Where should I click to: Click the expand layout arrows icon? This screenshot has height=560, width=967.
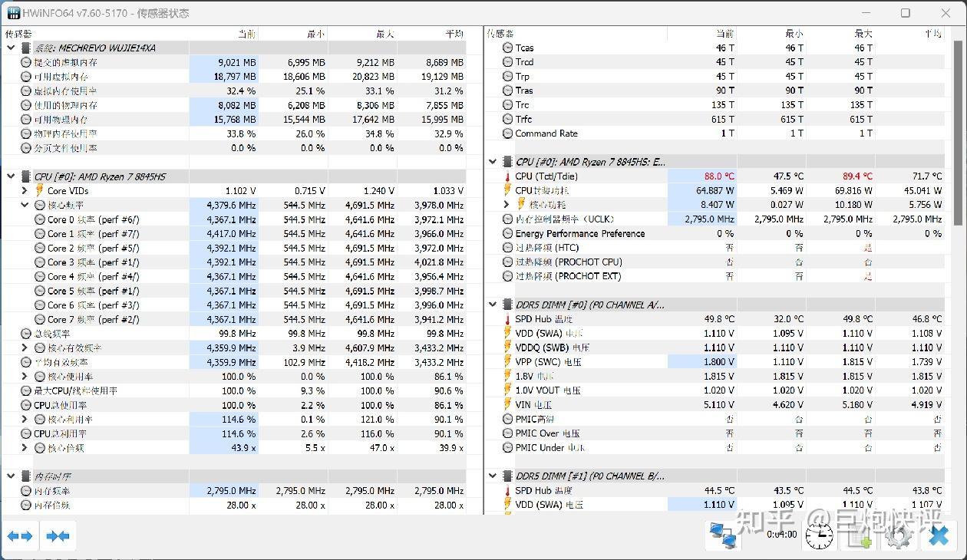pyautogui.click(x=20, y=535)
